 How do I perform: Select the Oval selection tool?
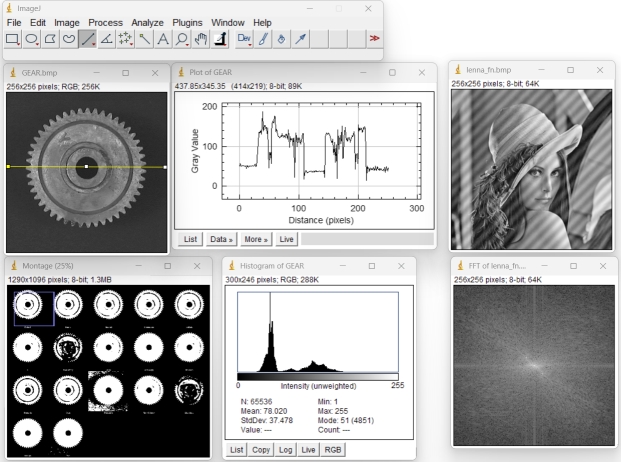click(x=32, y=40)
